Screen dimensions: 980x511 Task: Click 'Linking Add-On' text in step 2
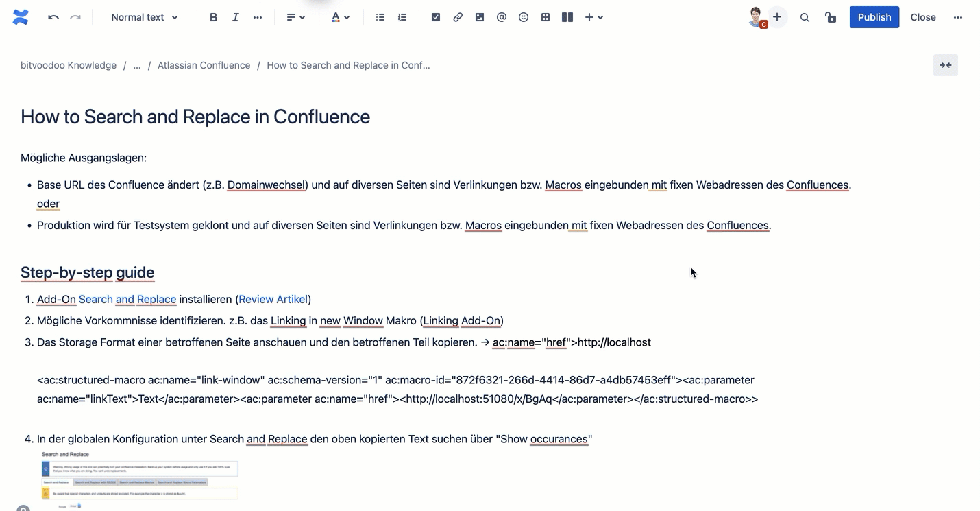[462, 320]
